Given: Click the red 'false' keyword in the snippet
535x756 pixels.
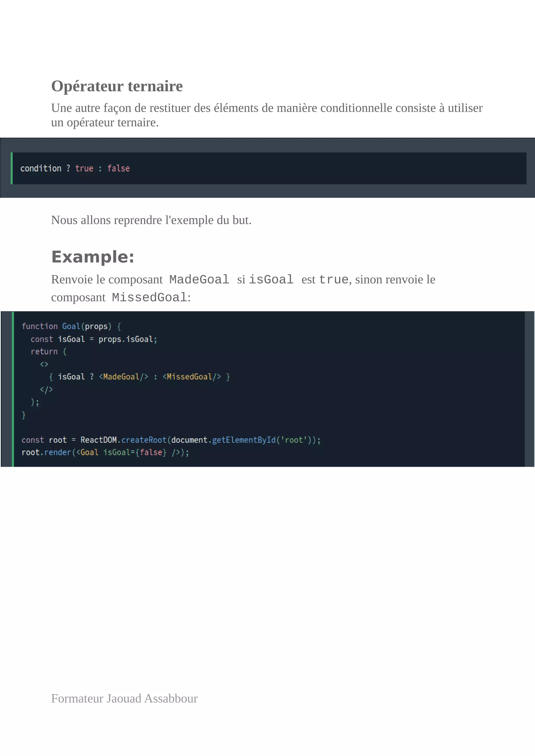Looking at the screenshot, I should pos(118,169).
